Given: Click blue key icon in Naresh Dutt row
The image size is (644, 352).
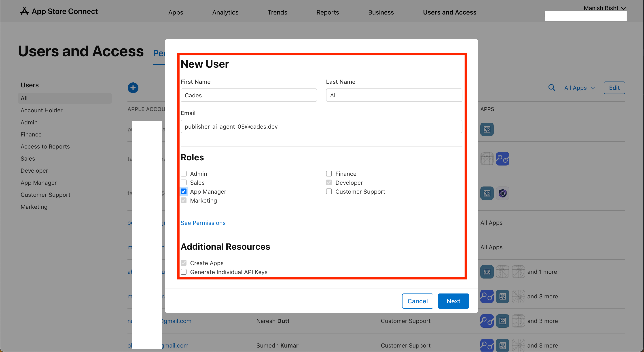Looking at the screenshot, I should pyautogui.click(x=487, y=321).
